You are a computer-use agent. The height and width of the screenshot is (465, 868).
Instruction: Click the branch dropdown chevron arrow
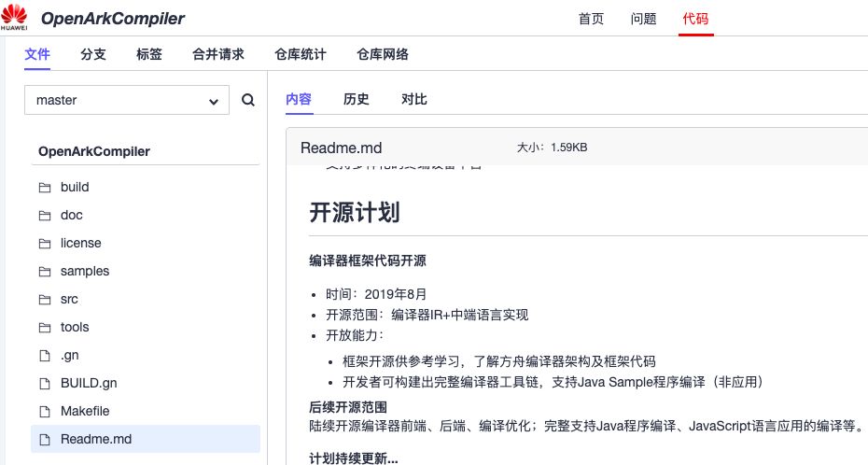pyautogui.click(x=214, y=101)
